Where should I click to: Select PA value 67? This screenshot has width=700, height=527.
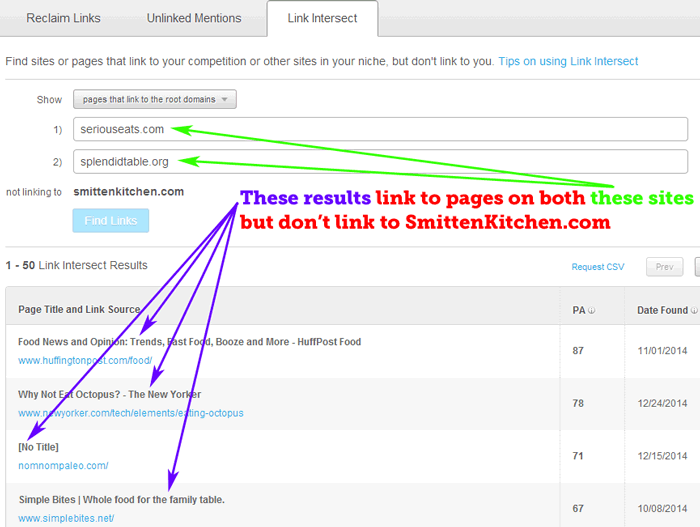(578, 509)
